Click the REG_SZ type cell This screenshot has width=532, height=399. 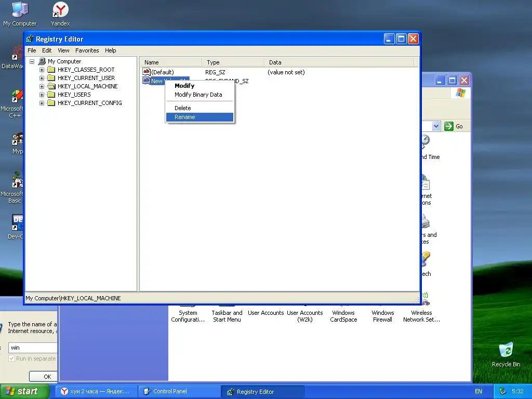(215, 72)
